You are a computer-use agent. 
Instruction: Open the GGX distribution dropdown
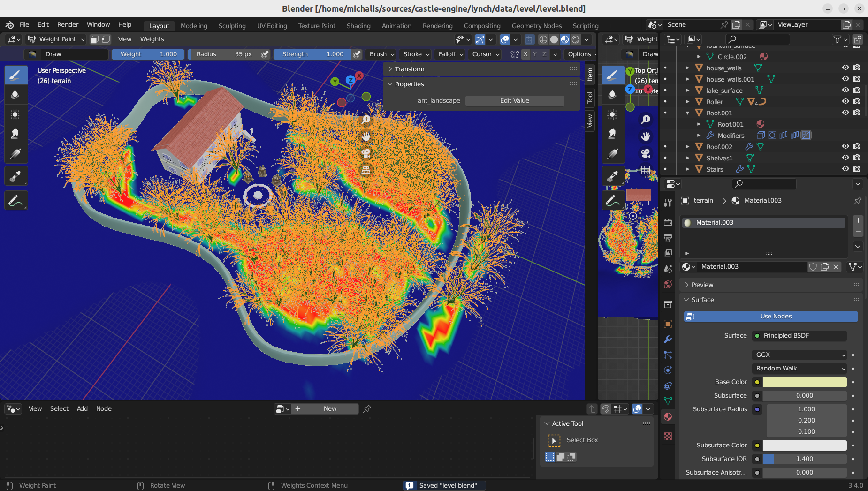(x=799, y=355)
